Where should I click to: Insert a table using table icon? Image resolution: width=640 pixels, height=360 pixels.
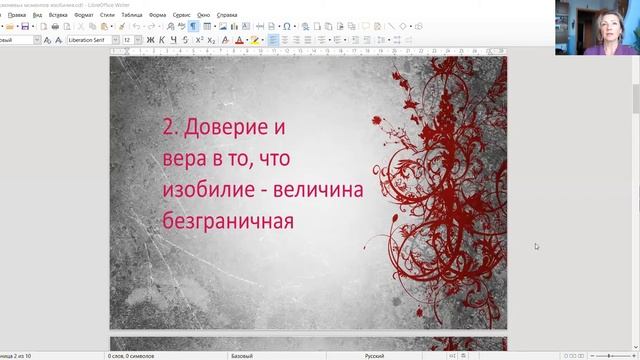(x=207, y=27)
